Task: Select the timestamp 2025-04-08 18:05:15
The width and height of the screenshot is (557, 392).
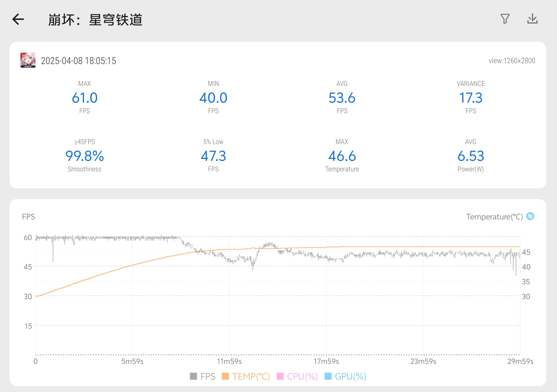Action: click(x=78, y=61)
